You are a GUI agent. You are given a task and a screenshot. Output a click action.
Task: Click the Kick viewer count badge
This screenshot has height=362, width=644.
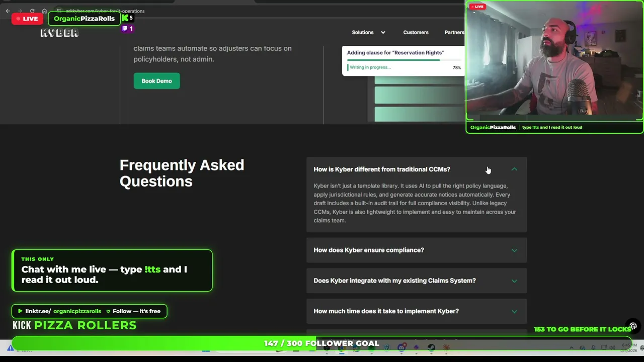[127, 18]
